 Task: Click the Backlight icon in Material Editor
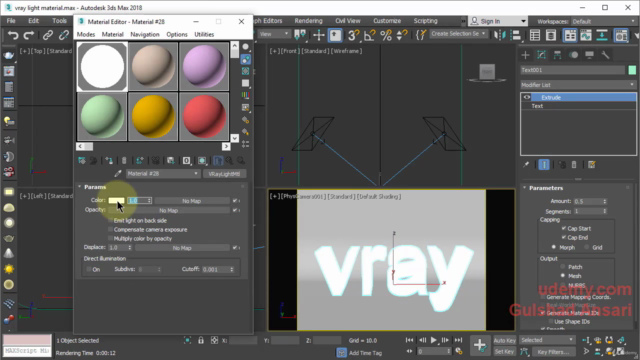245,60
